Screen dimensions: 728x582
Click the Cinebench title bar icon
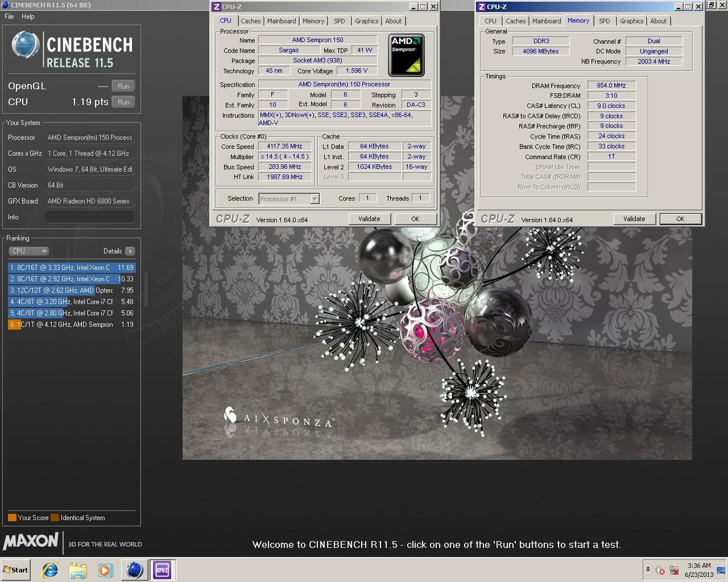click(x=6, y=5)
